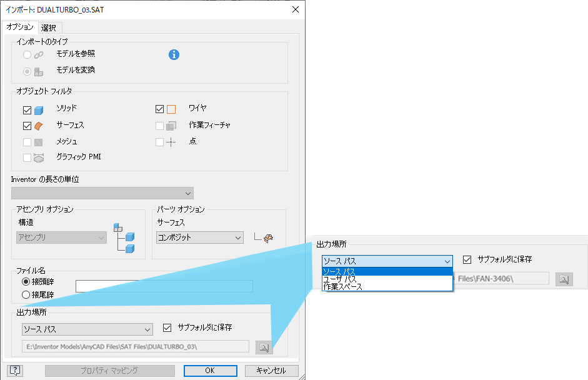Open the アセンブリ structure dropdown
The width and height of the screenshot is (588, 380).
[x=61, y=237]
